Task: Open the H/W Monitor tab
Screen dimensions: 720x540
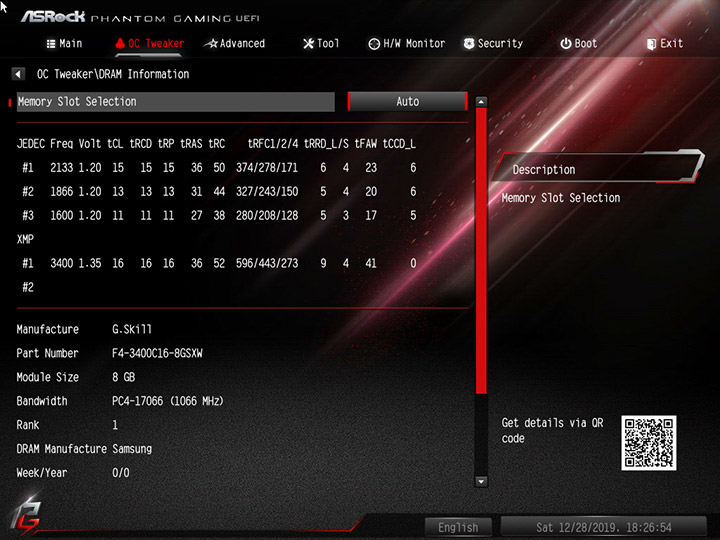Action: tap(407, 44)
